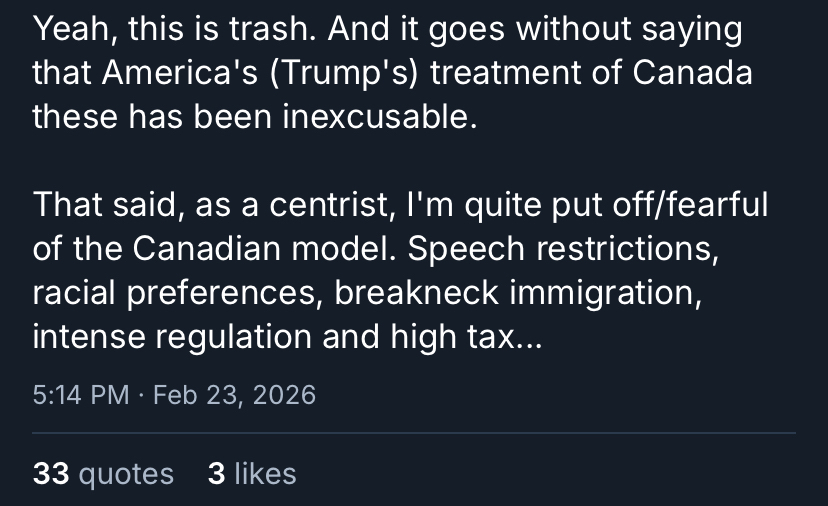The width and height of the screenshot is (828, 506).
Task: Click the number 33 in quote count
Action: [50, 473]
